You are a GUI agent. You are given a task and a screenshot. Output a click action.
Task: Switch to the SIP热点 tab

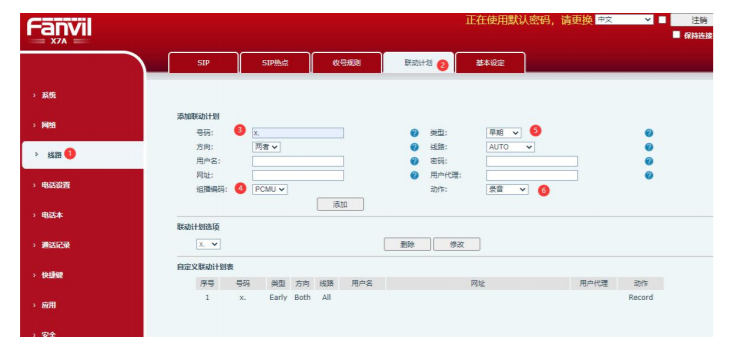coord(275,63)
